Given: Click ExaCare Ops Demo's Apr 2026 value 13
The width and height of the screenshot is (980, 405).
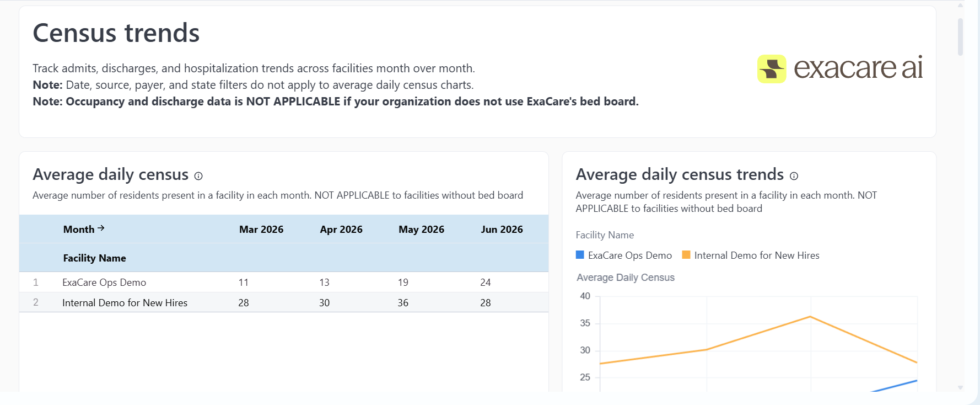Looking at the screenshot, I should pyautogui.click(x=324, y=283).
